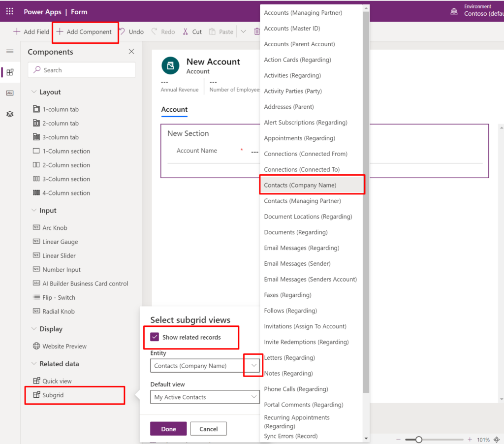Select the Radial Knob control
504x444 pixels.
[x=54, y=311]
